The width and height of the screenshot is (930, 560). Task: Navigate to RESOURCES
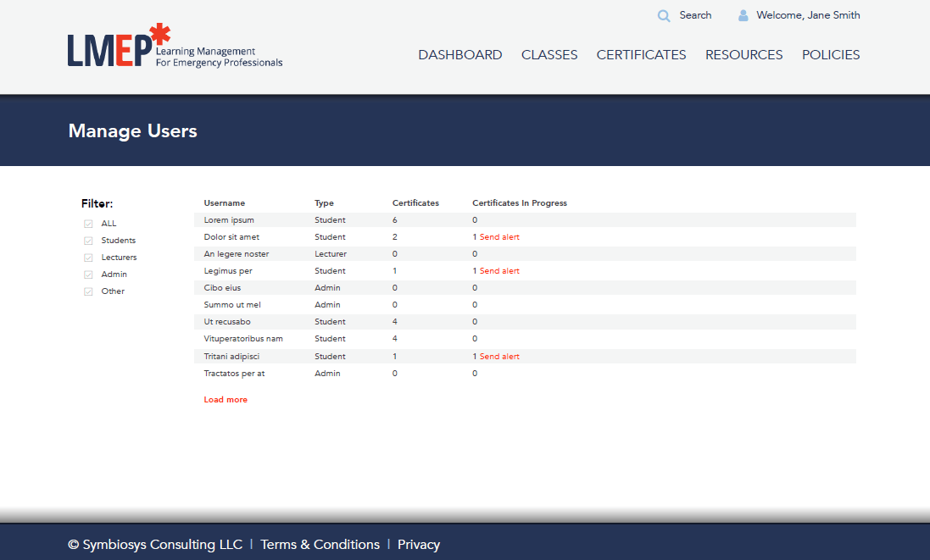(743, 55)
